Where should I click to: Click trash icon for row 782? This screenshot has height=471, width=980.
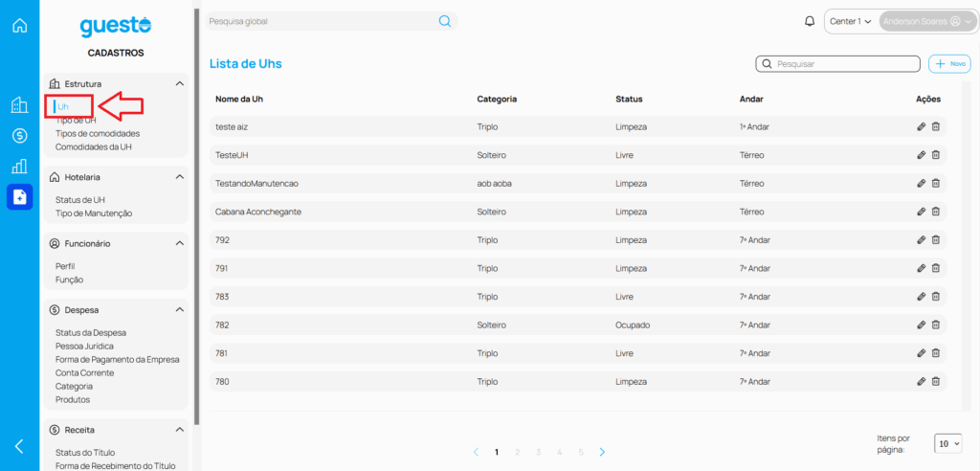coord(936,325)
